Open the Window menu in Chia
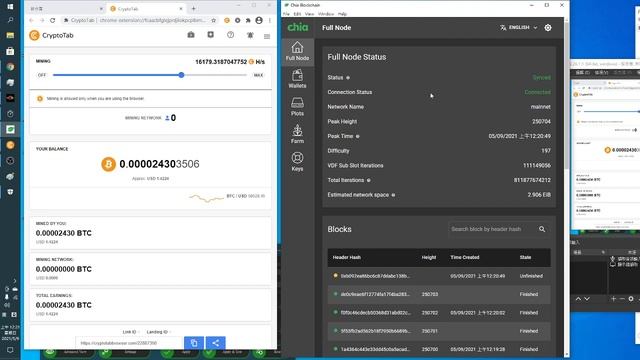640x360 pixels. [326, 14]
